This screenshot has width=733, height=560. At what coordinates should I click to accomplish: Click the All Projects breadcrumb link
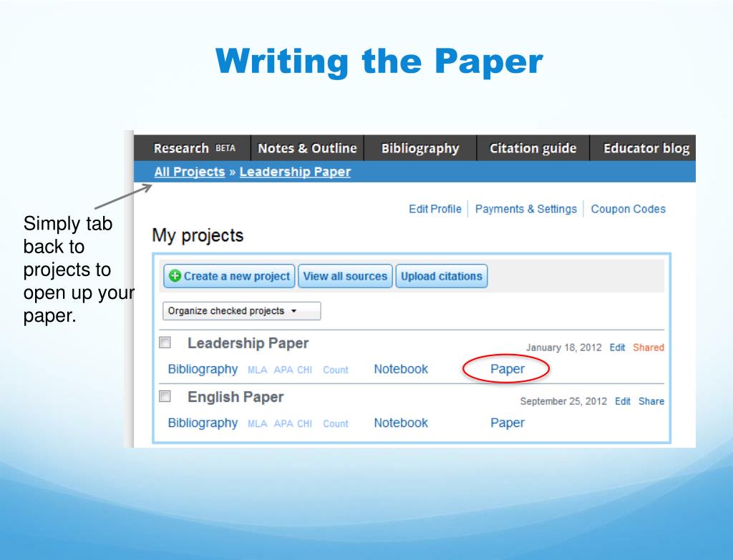tap(190, 172)
